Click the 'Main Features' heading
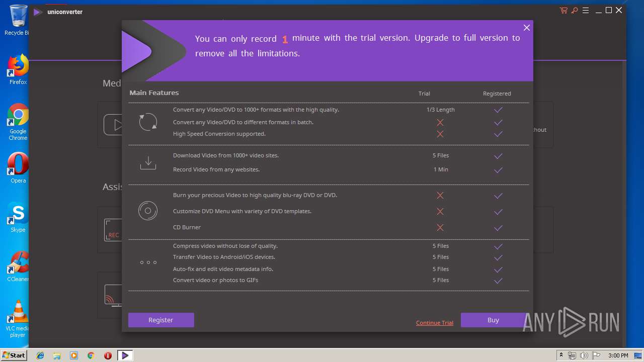The image size is (644, 362). (x=154, y=93)
